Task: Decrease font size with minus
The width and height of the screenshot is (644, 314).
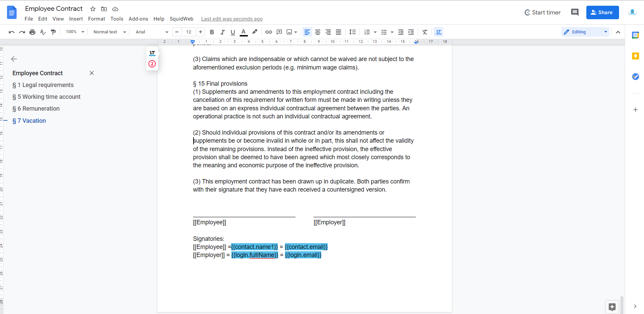Action: coord(177,32)
